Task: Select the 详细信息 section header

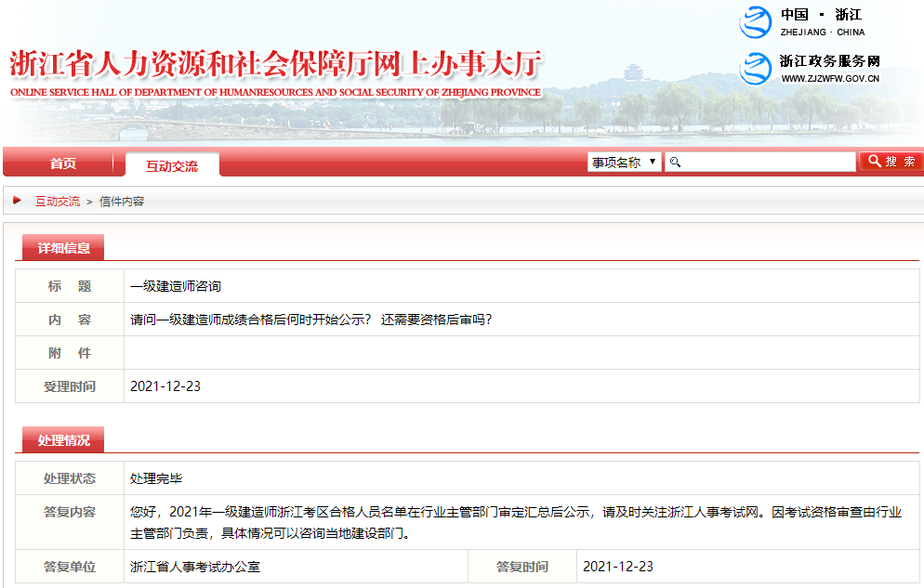Action: pyautogui.click(x=63, y=248)
